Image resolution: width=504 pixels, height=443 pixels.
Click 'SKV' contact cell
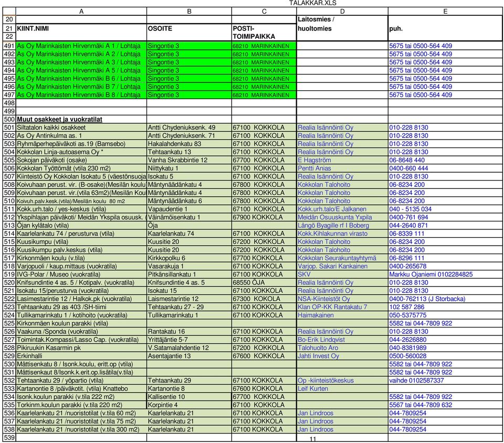point(342,275)
